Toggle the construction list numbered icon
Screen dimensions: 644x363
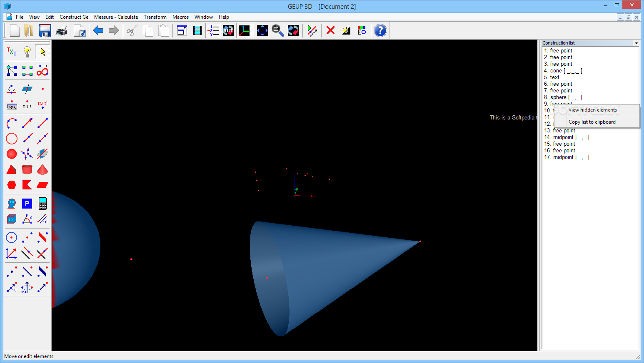pyautogui.click(x=213, y=30)
